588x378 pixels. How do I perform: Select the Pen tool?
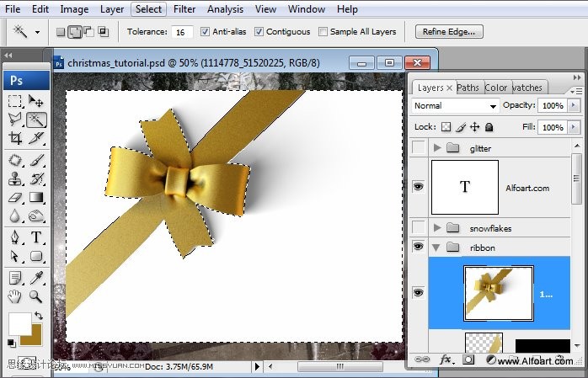(15, 237)
